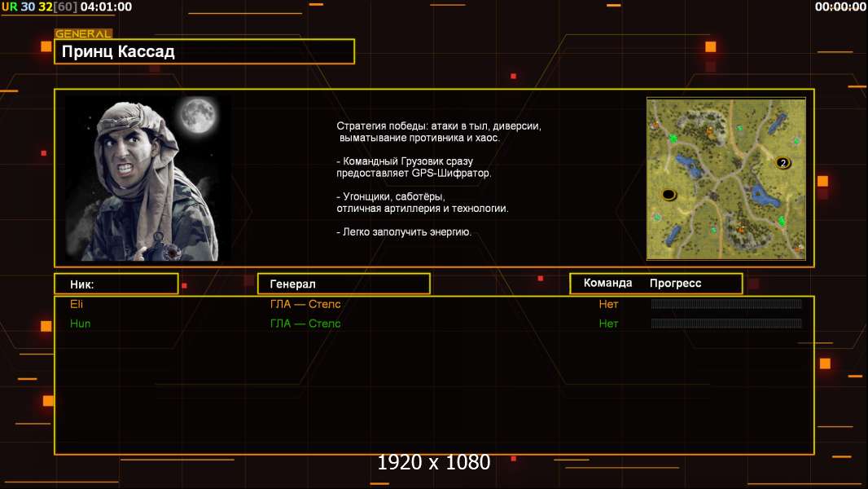Click team value Нет for Eli
The height and width of the screenshot is (489, 868).
tap(608, 304)
